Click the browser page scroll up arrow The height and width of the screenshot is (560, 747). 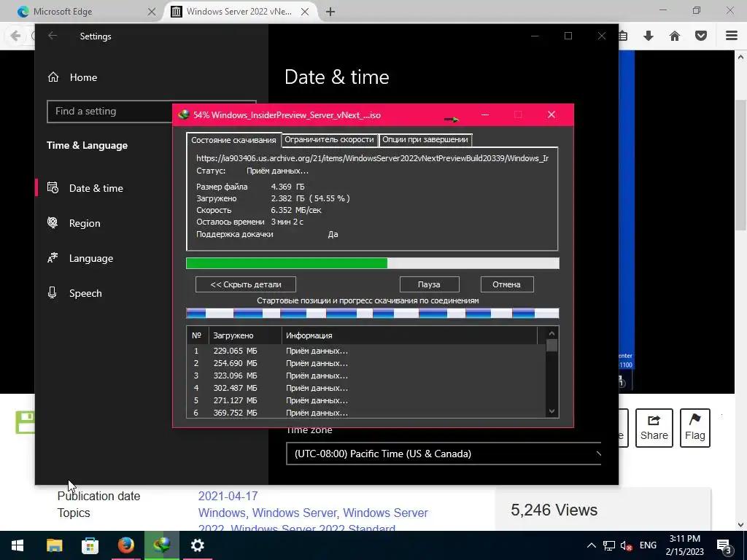coord(741,57)
